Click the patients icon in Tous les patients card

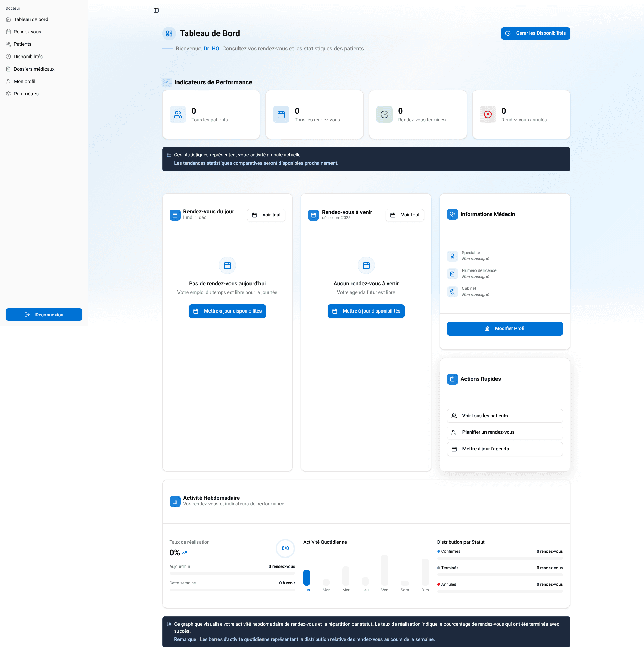[178, 114]
